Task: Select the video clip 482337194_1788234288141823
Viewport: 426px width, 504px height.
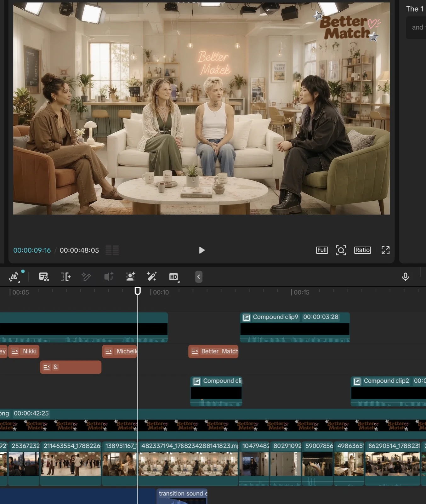Action: tap(189, 463)
